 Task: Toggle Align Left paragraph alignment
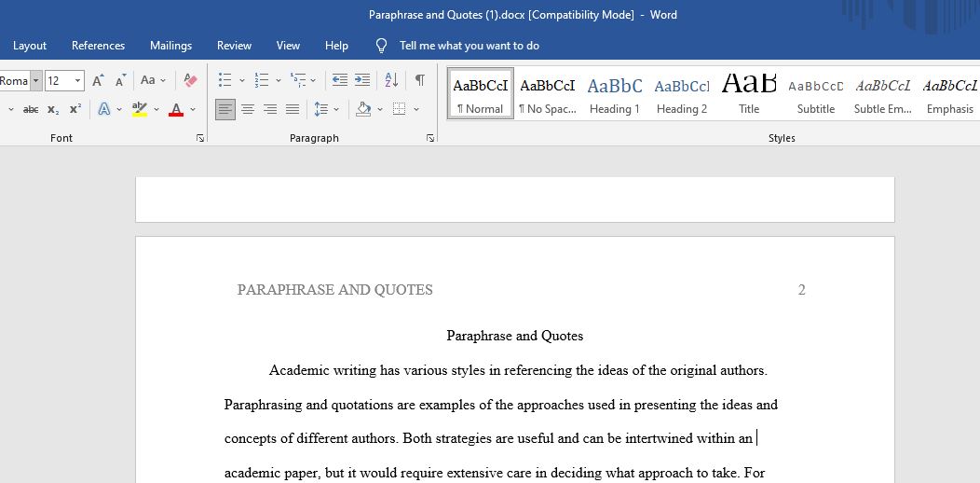[x=225, y=109]
